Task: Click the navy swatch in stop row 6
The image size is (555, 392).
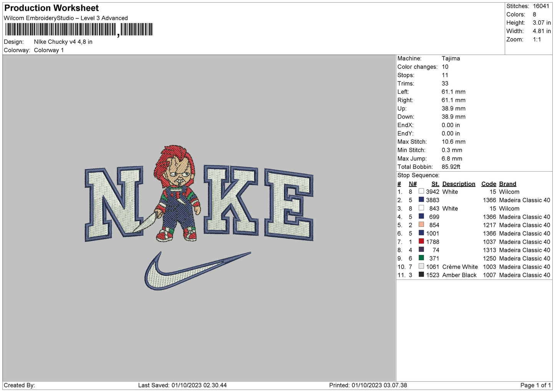Action: pos(421,233)
